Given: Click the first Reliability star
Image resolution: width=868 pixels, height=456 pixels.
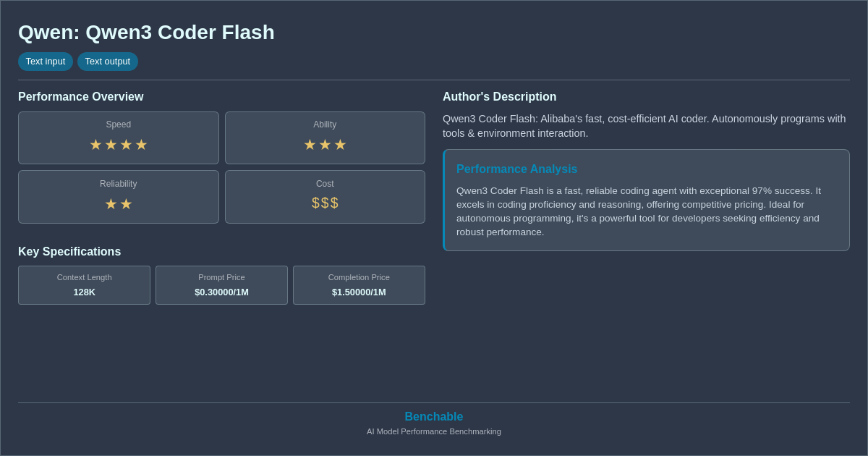Looking at the screenshot, I should [x=111, y=203].
